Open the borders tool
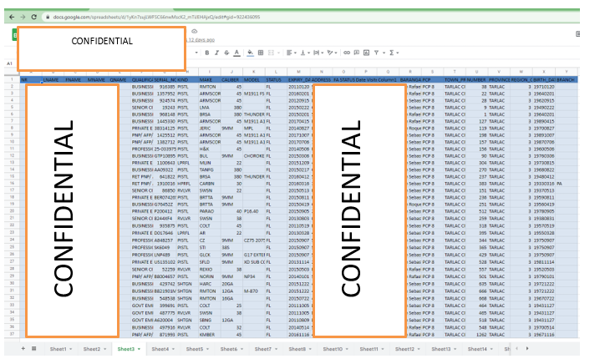This screenshot has width=605, height=364. (261, 53)
